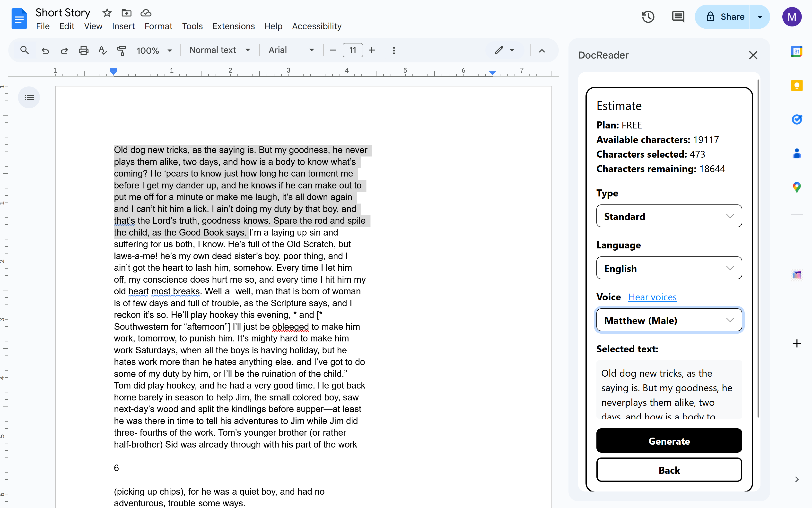Open the Edit menu

click(x=67, y=26)
